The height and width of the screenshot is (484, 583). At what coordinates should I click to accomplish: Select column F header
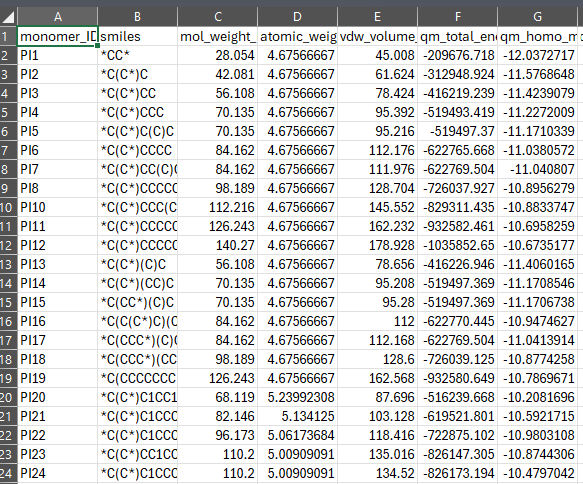pyautogui.click(x=457, y=17)
